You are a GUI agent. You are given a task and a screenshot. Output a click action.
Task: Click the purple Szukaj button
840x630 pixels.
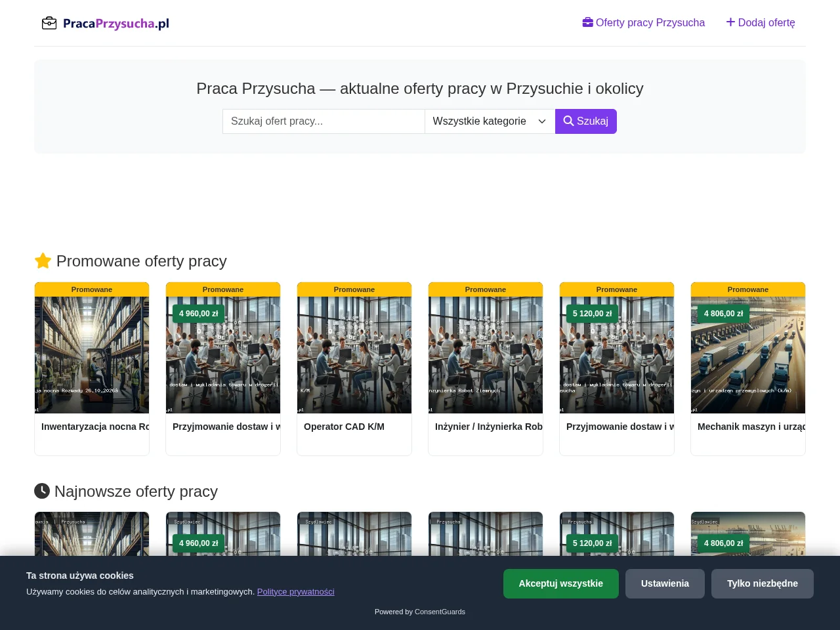586,121
